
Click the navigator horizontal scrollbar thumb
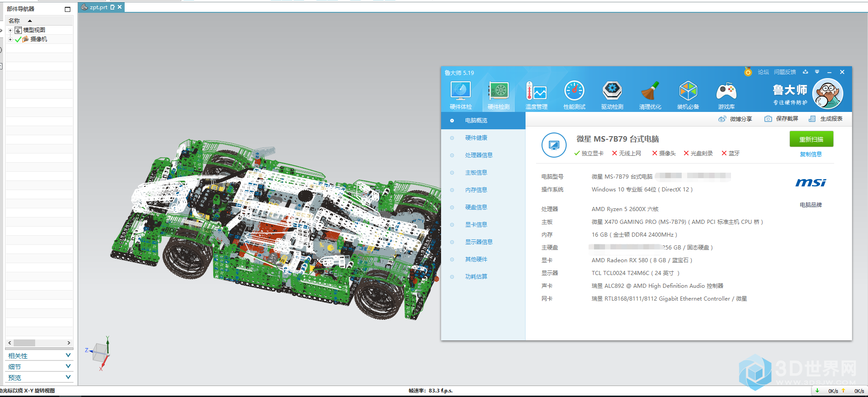tap(24, 343)
